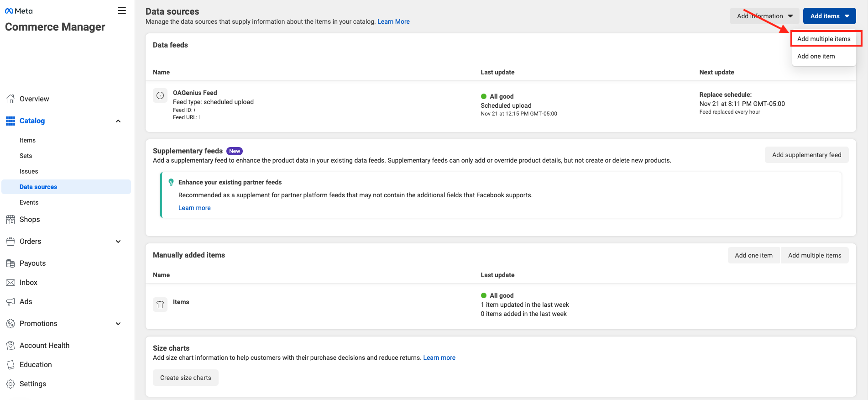Choose Add multiple items menu option
The width and height of the screenshot is (868, 400).
click(x=824, y=39)
